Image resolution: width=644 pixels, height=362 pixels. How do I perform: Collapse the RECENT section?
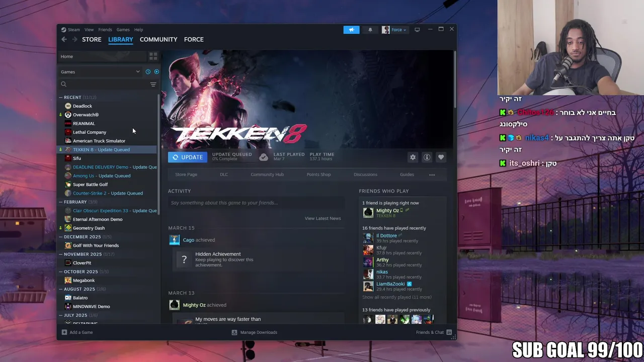61,98
